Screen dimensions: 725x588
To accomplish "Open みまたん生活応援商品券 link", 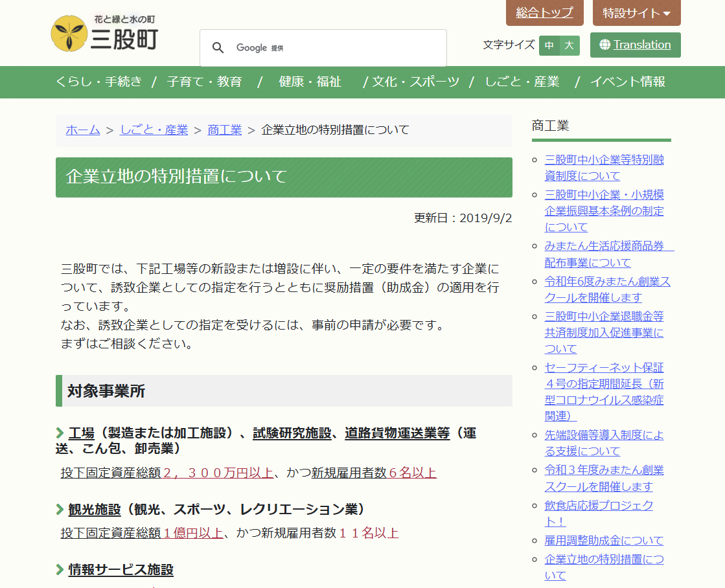I will tap(610, 254).
